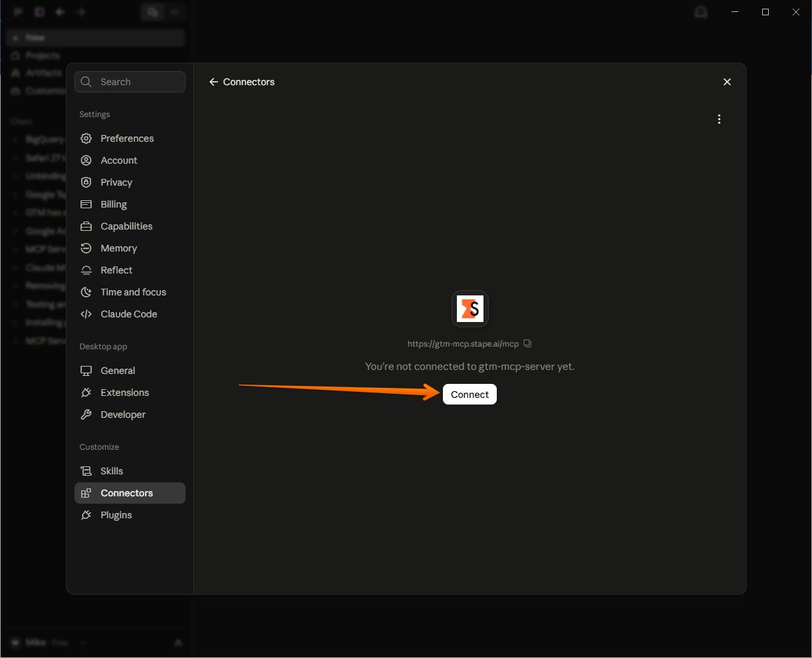Click the dimmed ghost icon in title bar

pos(701,12)
